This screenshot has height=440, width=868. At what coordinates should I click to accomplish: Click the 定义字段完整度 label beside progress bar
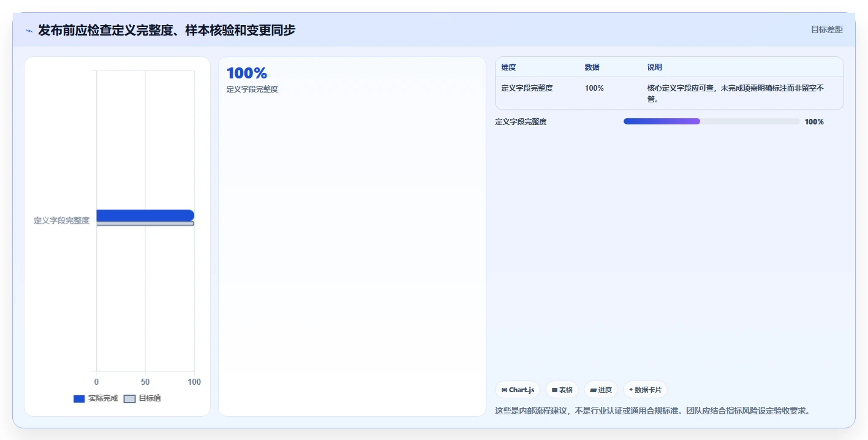pyautogui.click(x=521, y=122)
